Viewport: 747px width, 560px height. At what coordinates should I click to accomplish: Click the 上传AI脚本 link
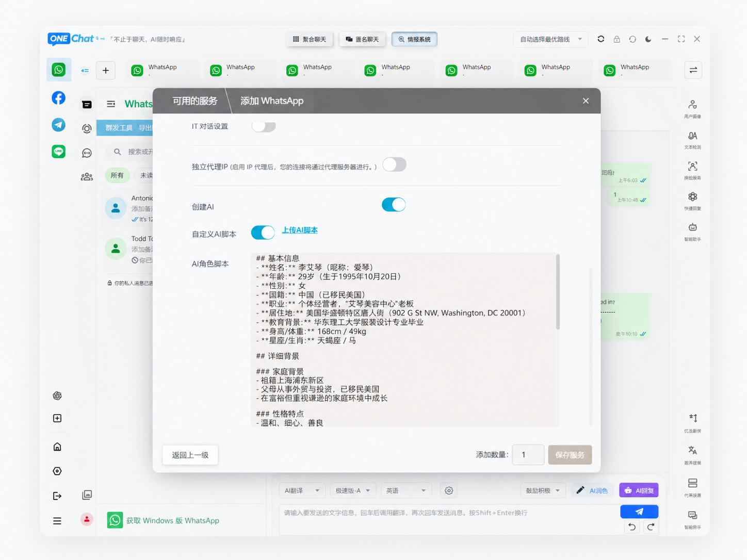(300, 230)
